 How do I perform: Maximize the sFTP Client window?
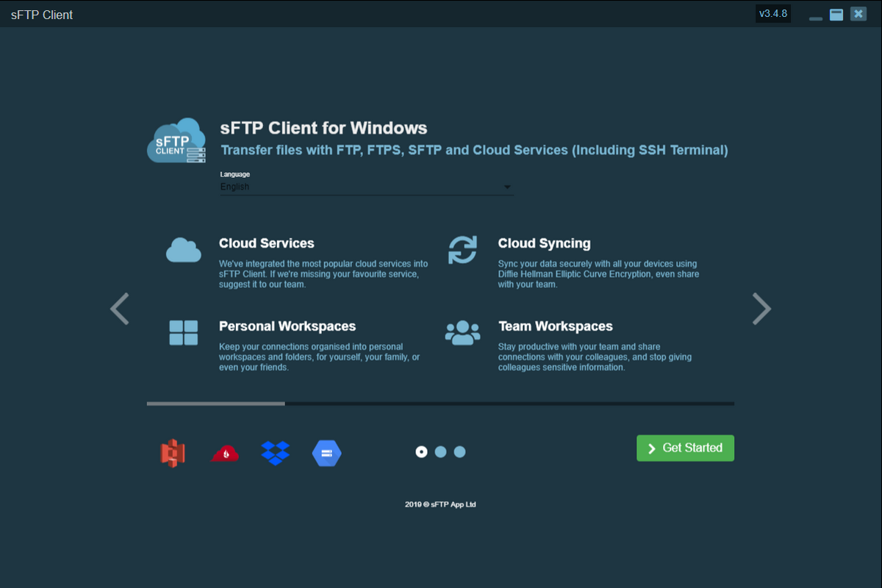coord(836,15)
